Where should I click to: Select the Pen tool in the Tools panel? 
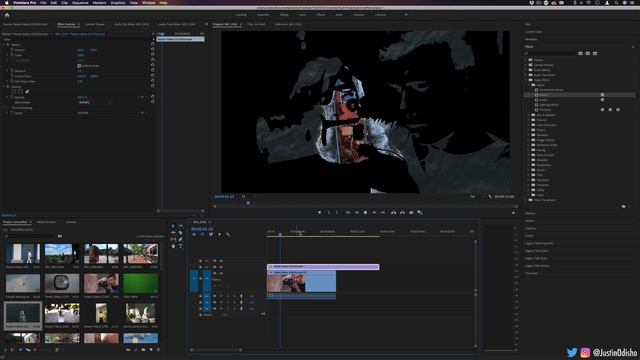tap(180, 240)
